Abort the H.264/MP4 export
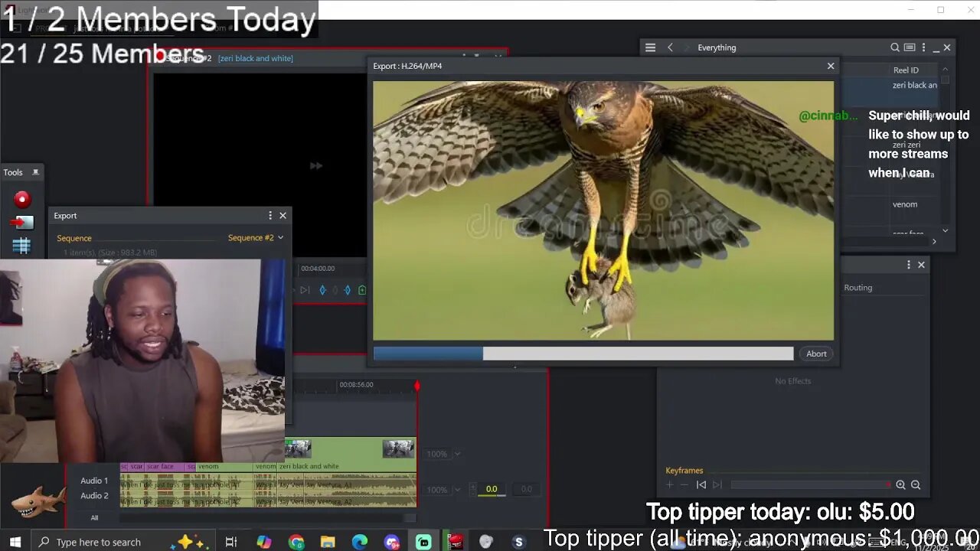Image resolution: width=980 pixels, height=551 pixels. point(816,354)
